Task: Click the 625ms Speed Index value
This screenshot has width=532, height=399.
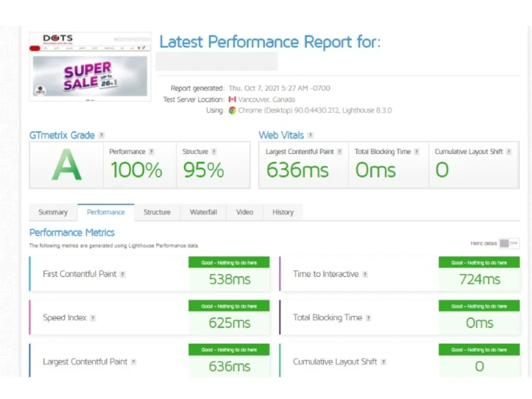Action: (x=230, y=323)
